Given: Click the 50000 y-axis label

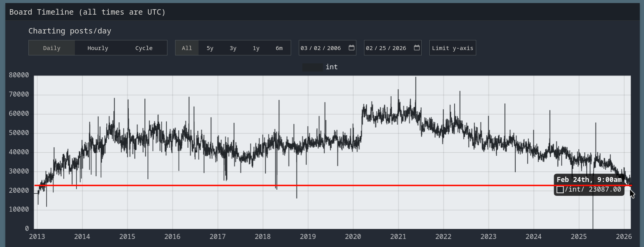Looking at the screenshot, I should tap(19, 133).
